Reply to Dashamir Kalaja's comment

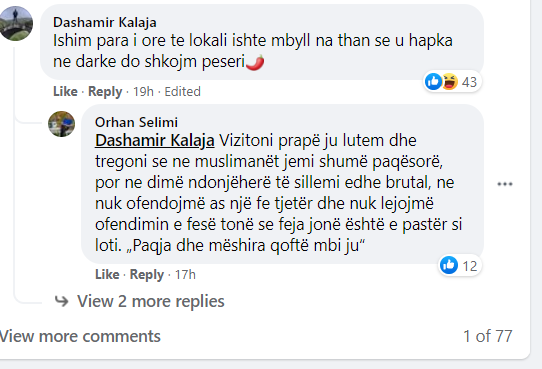pos(105,92)
